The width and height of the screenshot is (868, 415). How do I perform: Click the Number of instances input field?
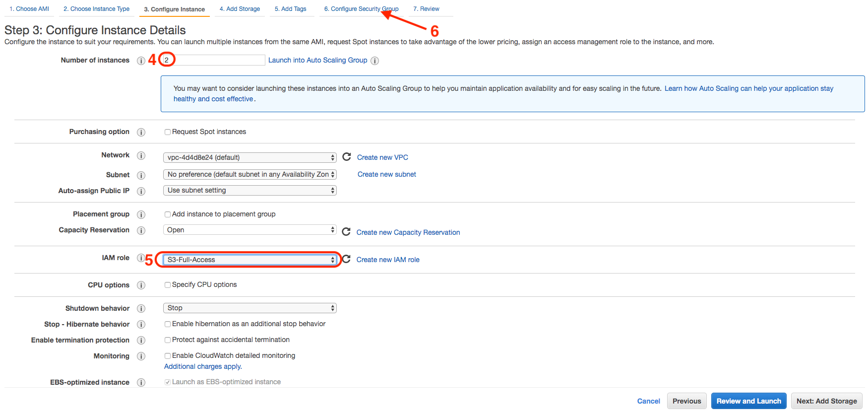point(214,60)
